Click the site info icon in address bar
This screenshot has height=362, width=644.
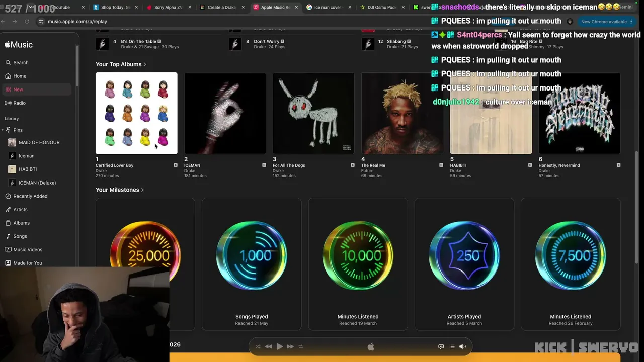pyautogui.click(x=41, y=22)
